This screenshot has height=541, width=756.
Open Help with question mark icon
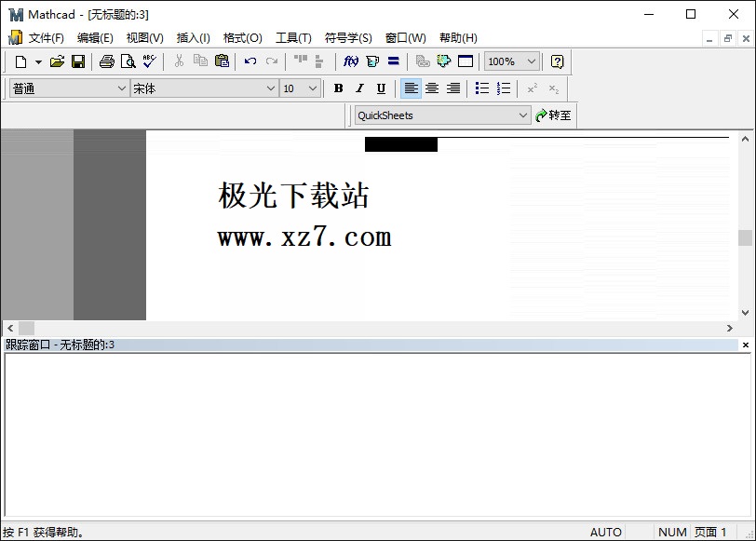coord(557,61)
